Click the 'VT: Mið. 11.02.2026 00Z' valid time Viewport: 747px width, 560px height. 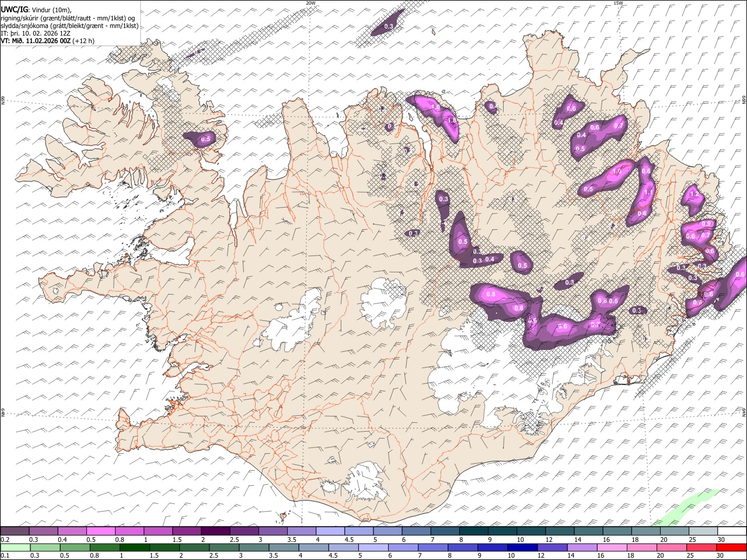[36, 41]
